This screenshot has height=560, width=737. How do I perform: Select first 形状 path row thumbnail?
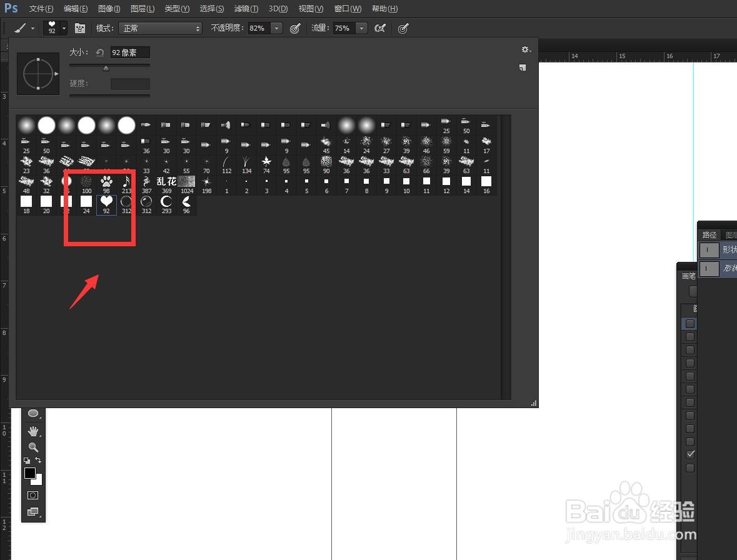[x=709, y=249]
